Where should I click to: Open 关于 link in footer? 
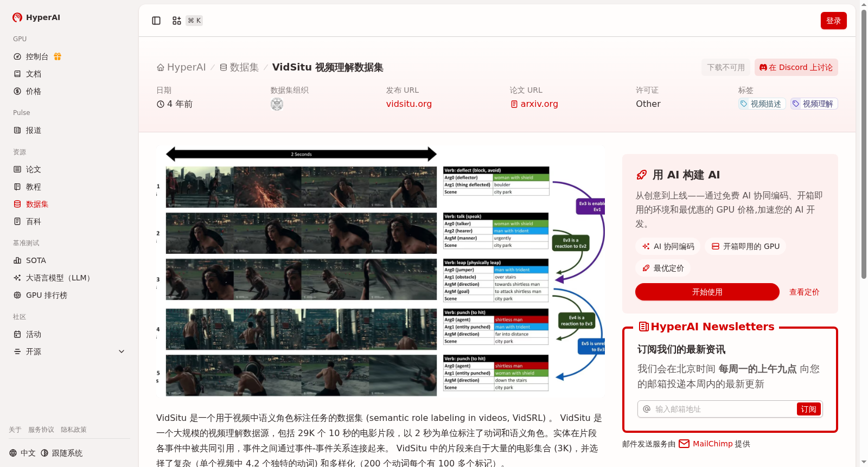15,430
